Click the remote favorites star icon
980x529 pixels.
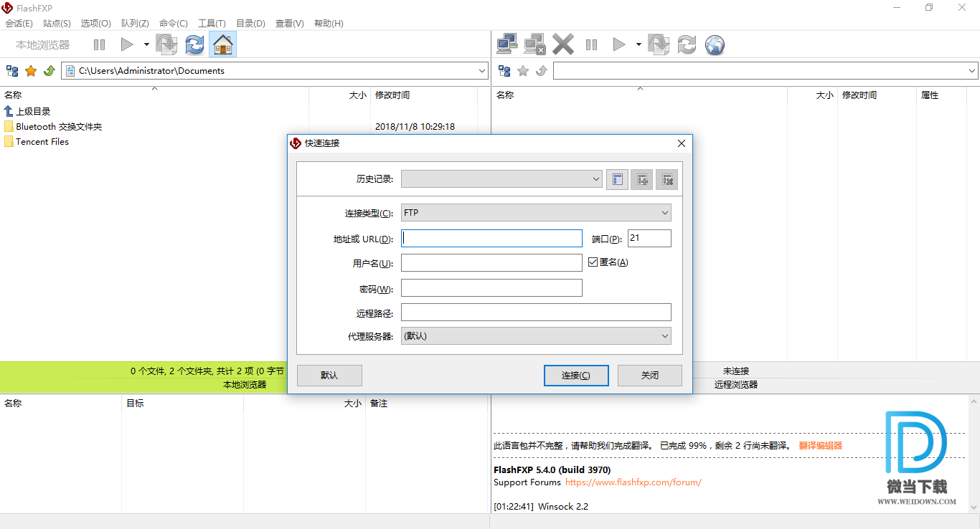point(523,71)
